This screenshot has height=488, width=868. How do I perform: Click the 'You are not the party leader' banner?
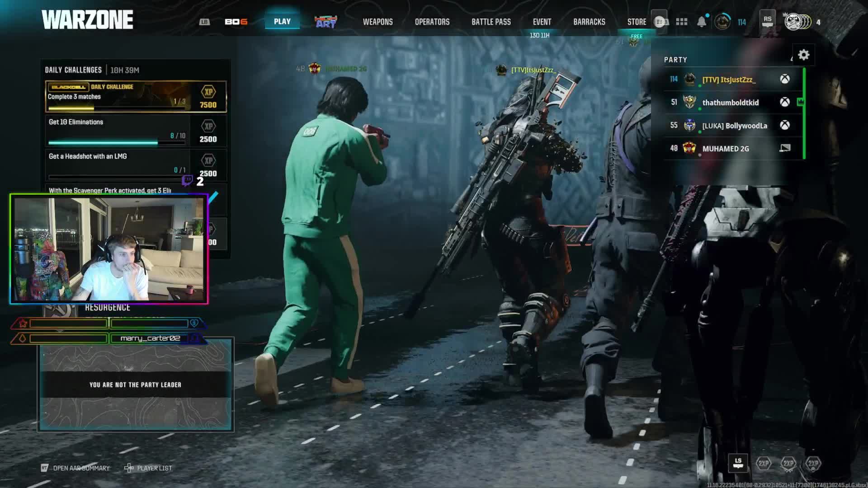tap(135, 385)
